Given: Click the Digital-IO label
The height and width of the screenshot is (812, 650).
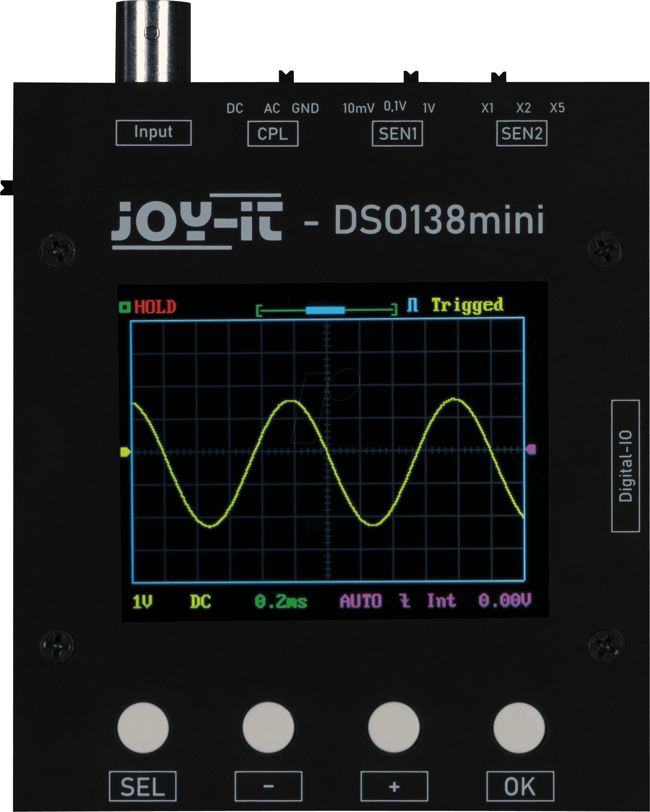Looking at the screenshot, I should click(x=625, y=466).
